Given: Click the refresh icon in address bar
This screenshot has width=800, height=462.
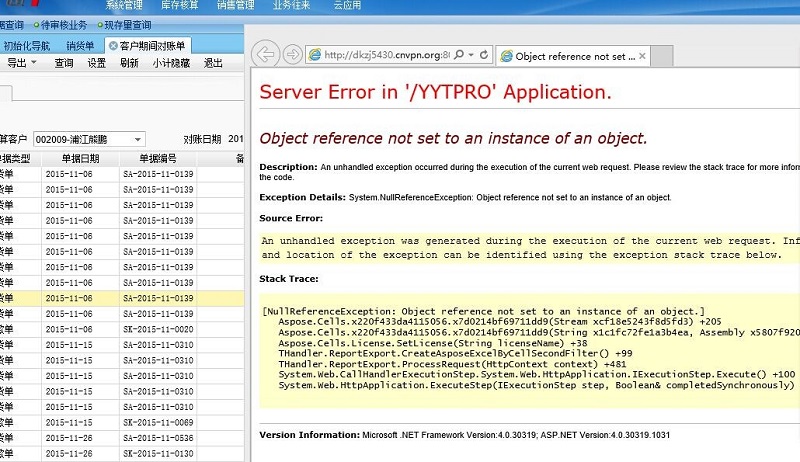Looking at the screenshot, I should pyautogui.click(x=484, y=56).
